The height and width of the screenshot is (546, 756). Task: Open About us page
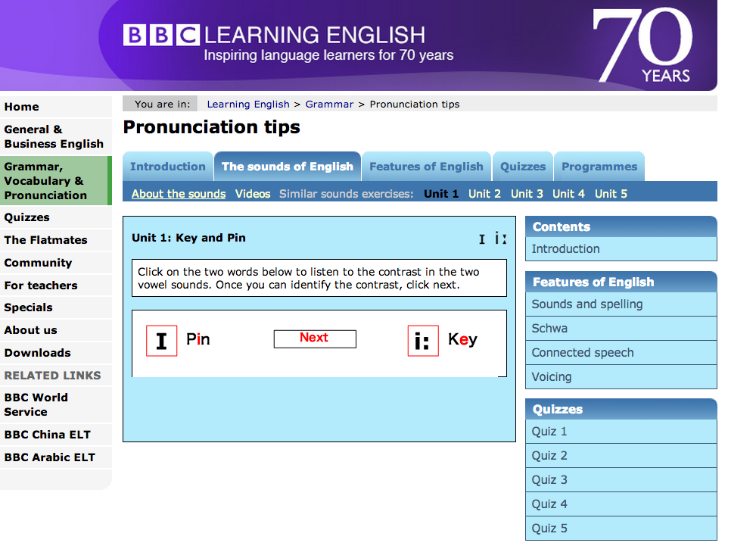(56, 330)
